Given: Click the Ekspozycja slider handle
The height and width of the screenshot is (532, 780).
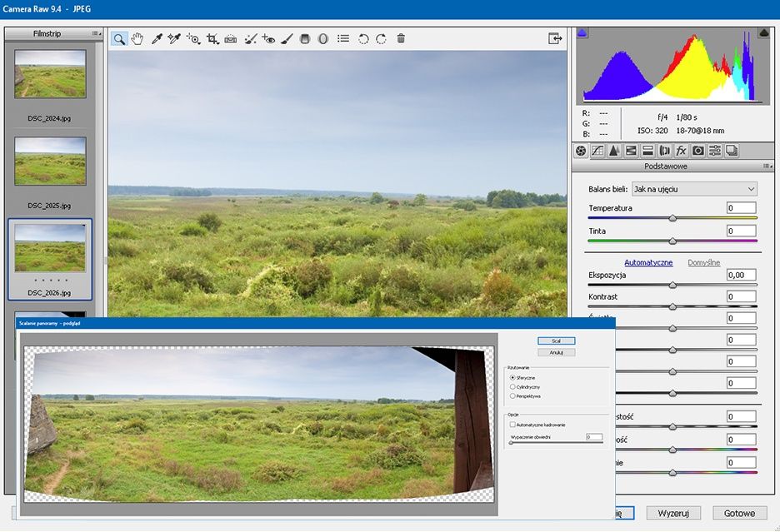Looking at the screenshot, I should 672,285.
